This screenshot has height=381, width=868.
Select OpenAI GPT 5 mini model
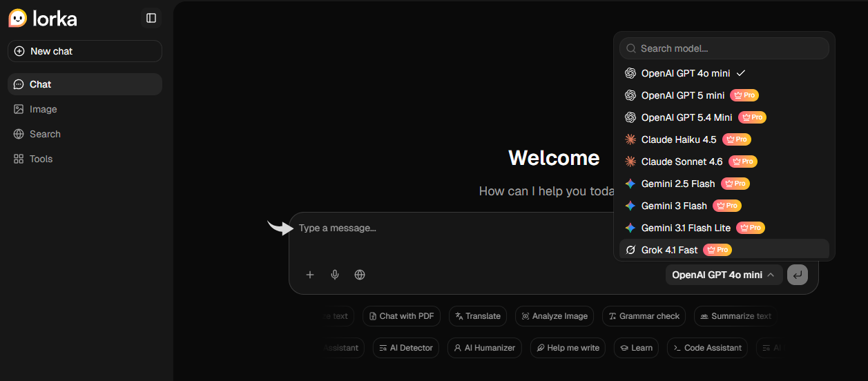[x=724, y=95]
